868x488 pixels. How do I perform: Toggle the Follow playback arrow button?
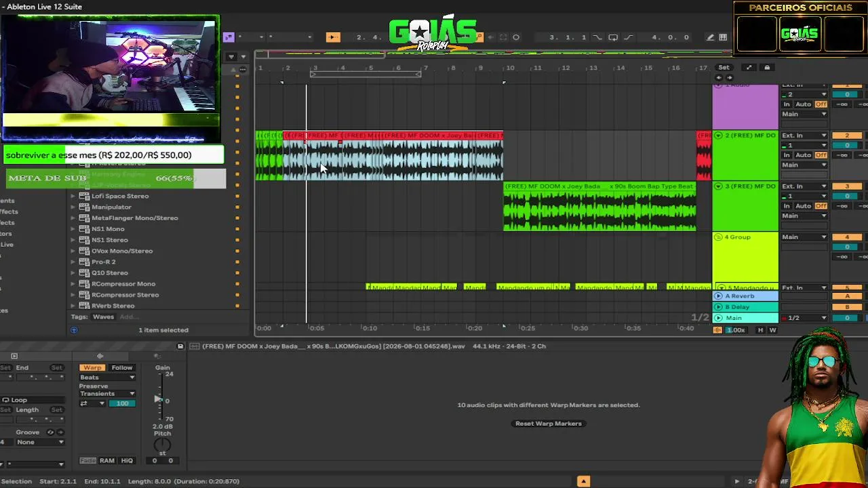[x=332, y=37]
